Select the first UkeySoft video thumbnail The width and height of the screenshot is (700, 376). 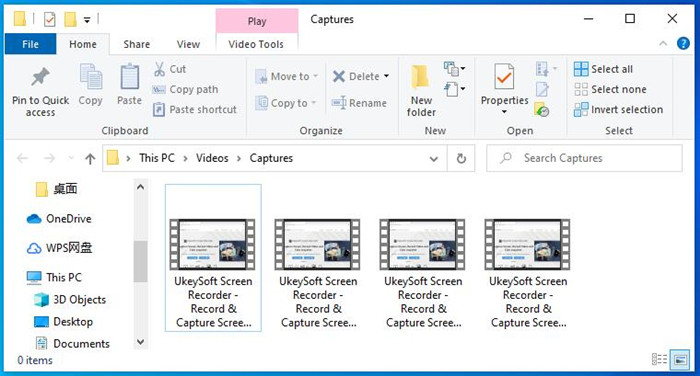point(213,244)
